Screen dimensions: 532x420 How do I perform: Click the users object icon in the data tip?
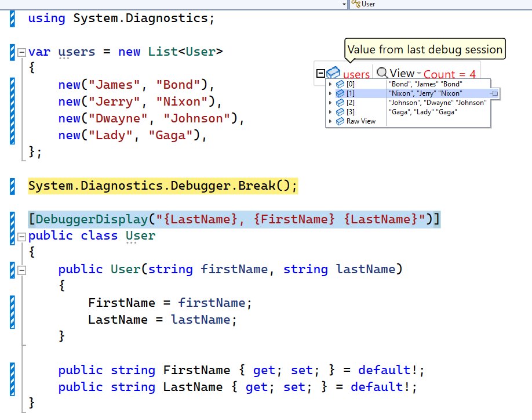tap(333, 73)
